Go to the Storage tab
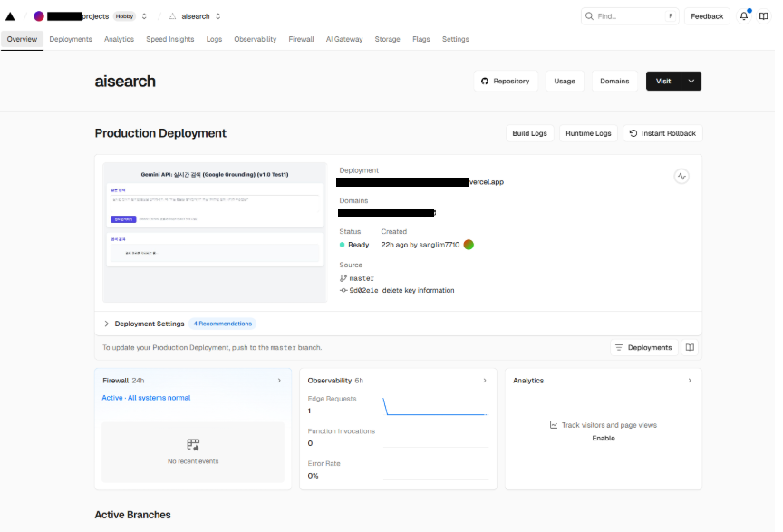This screenshot has width=783, height=532. [387, 39]
